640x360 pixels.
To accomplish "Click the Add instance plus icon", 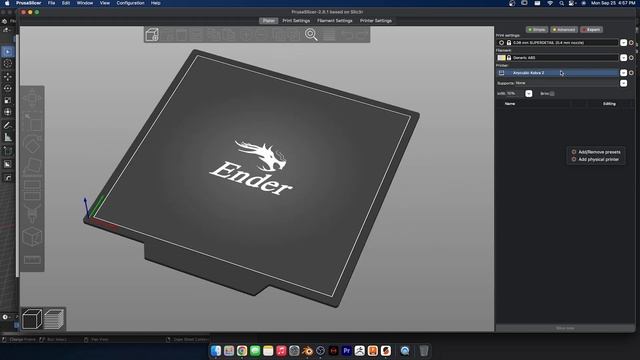I will pyautogui.click(x=246, y=35).
